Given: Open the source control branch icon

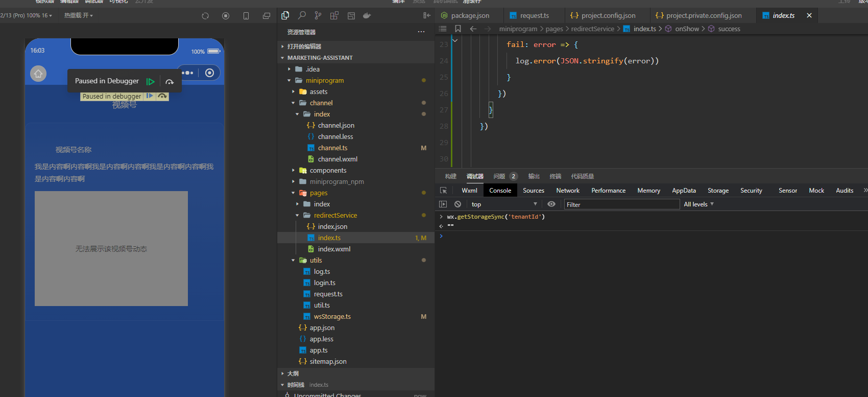Looking at the screenshot, I should pos(318,15).
